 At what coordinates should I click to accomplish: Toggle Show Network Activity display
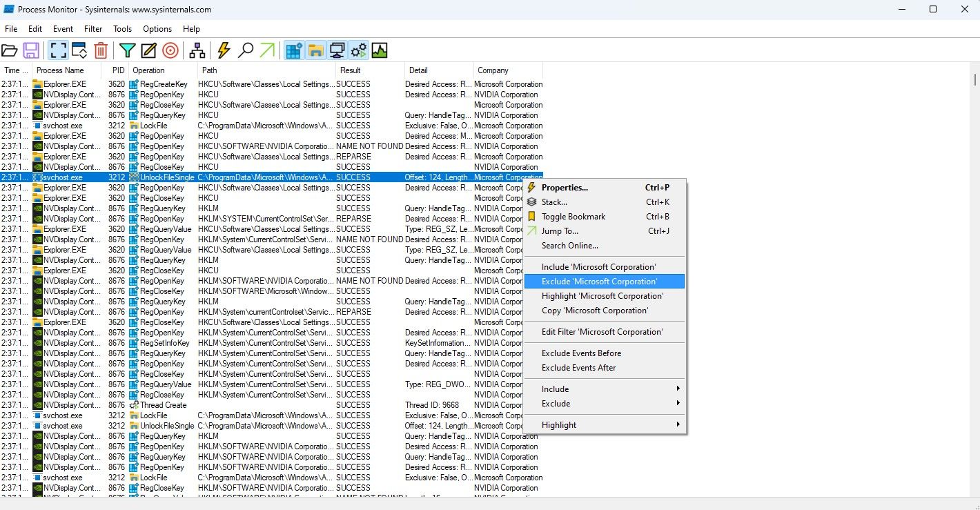(336, 50)
